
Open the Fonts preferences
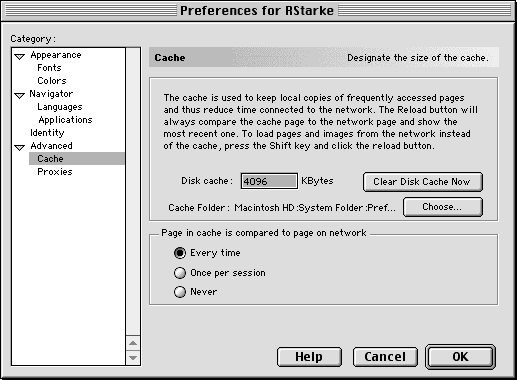point(49,68)
